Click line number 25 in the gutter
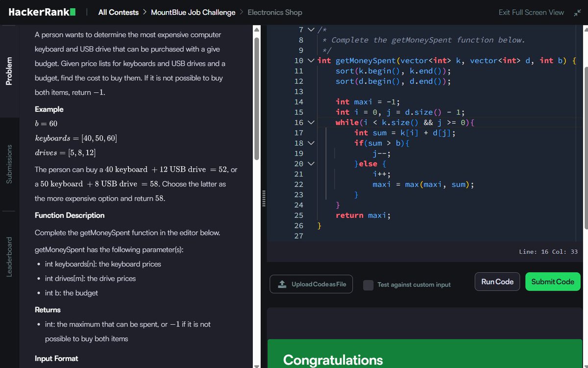Viewport: 588px width, 368px height. (x=298, y=215)
